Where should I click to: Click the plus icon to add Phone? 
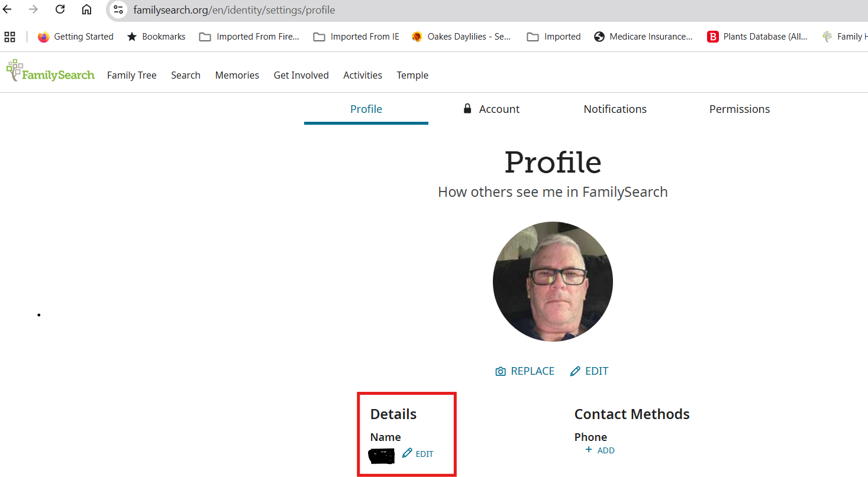point(588,450)
